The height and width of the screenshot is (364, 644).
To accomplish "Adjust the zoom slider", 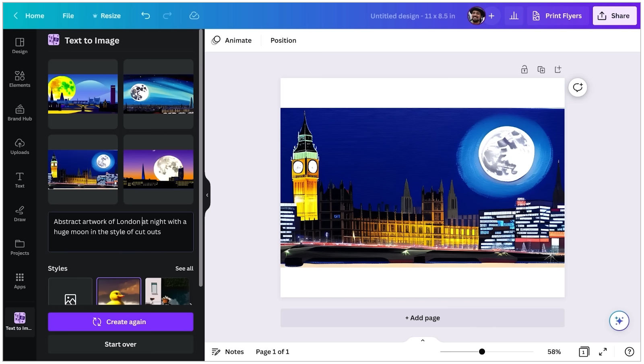I will coord(481,352).
